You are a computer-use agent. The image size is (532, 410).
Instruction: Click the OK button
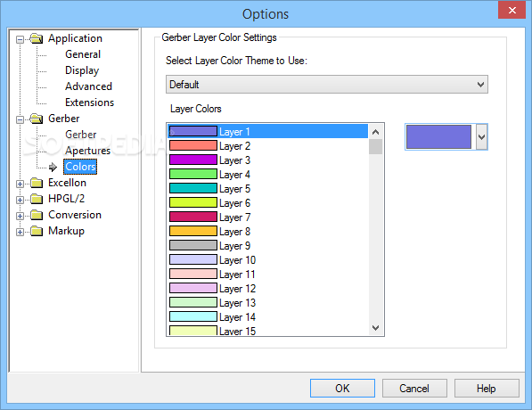coord(342,389)
